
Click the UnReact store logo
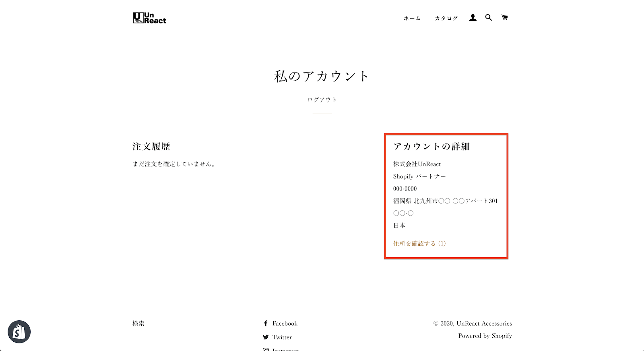149,18
